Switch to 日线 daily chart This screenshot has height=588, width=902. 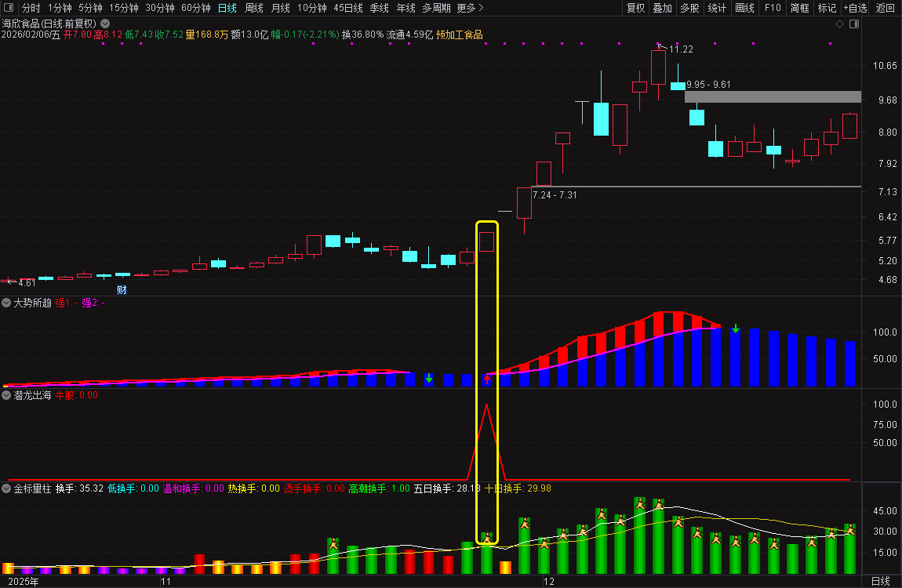(x=227, y=8)
